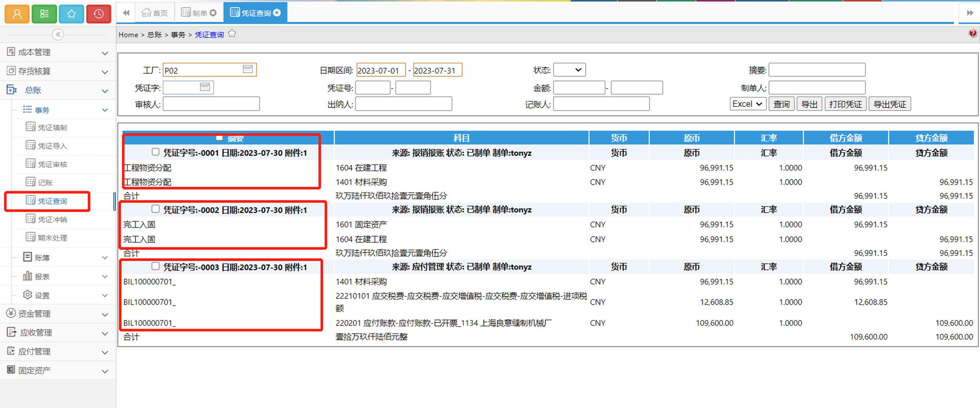Image resolution: width=980 pixels, height=408 pixels.
Task: Open the blue favorites star icon
Action: click(72, 14)
